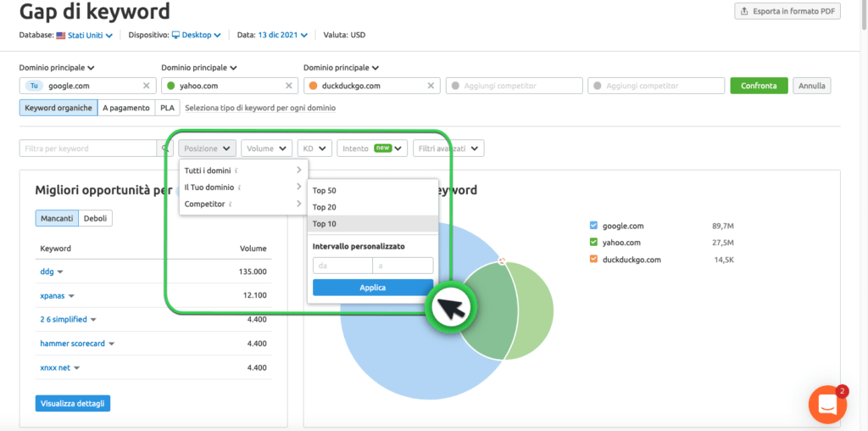Expand the ddg keyword arrow
The image size is (868, 431).
(x=60, y=272)
